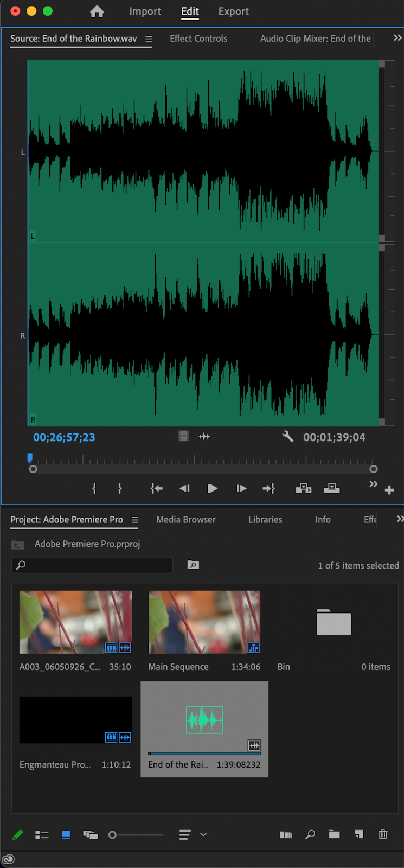Open the Project panel hamburger menu
This screenshot has width=404, height=868.
click(x=135, y=520)
